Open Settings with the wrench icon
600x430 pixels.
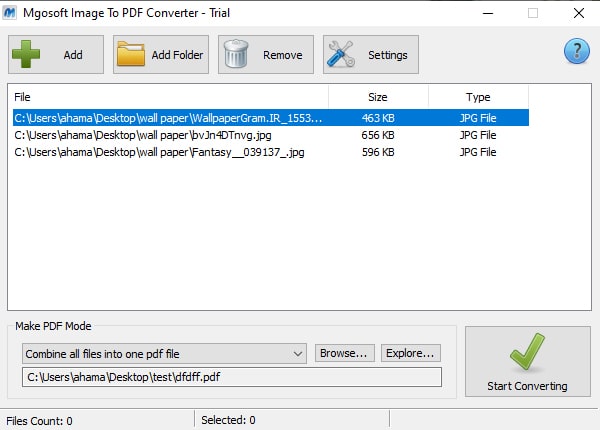click(371, 54)
